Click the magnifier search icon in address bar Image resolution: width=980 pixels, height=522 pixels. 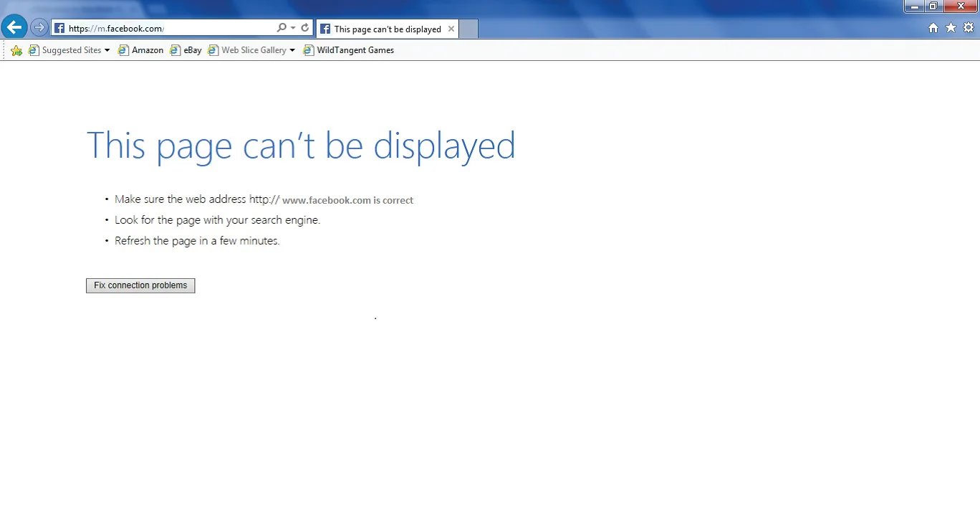click(x=282, y=28)
